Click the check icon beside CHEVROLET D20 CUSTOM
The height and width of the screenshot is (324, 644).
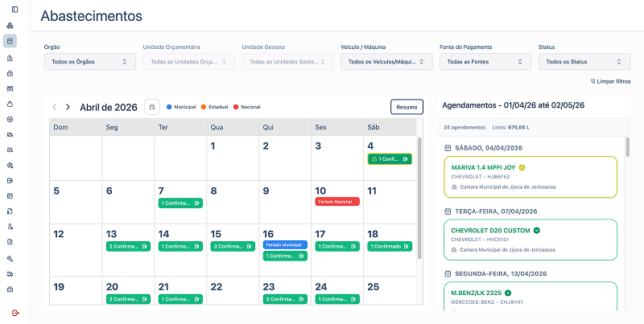[537, 231]
